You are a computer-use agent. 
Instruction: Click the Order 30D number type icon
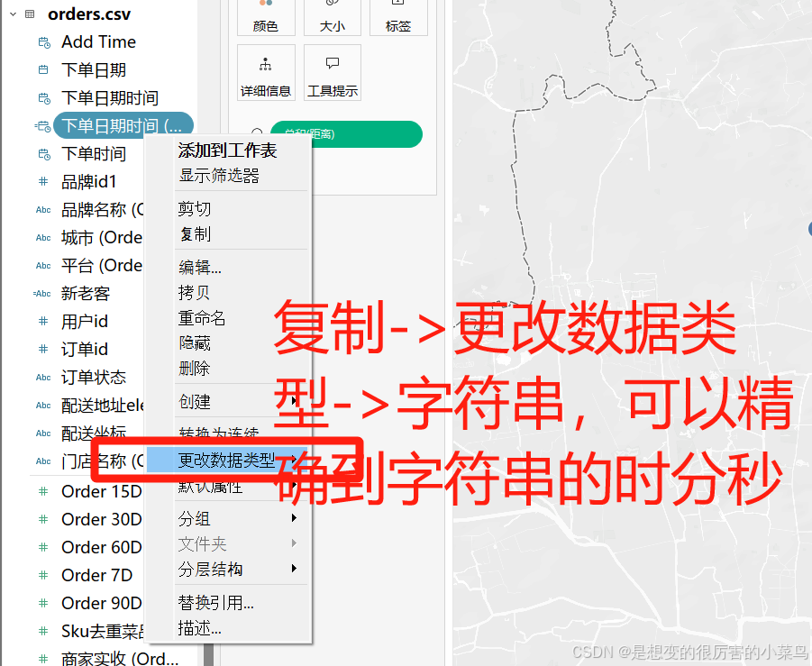(x=43, y=519)
